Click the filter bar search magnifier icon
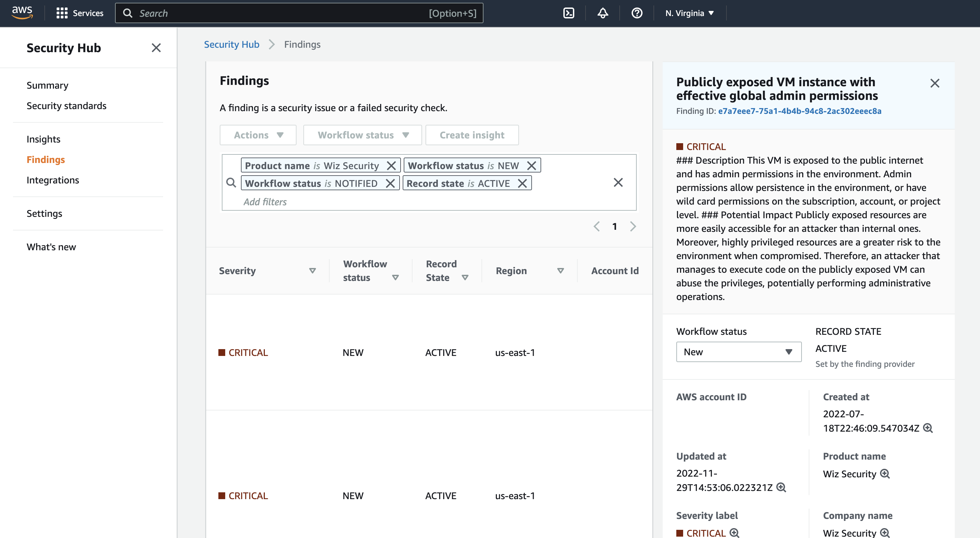The image size is (980, 538). pyautogui.click(x=231, y=182)
